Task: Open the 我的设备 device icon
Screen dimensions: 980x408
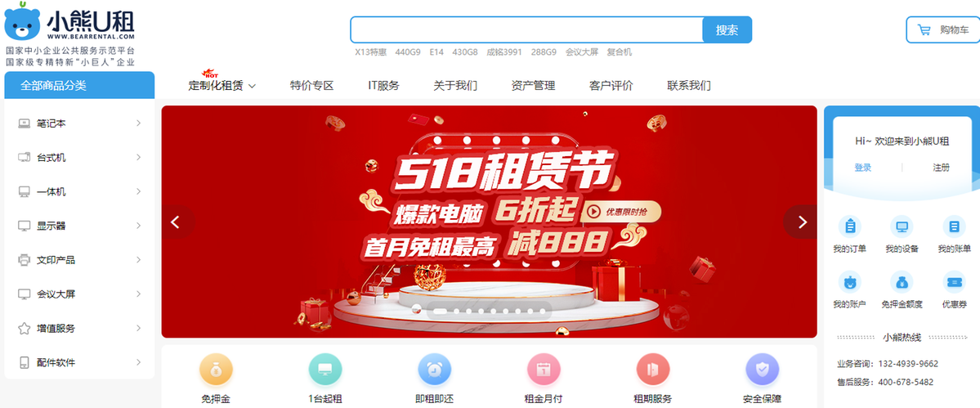Action: point(902,226)
